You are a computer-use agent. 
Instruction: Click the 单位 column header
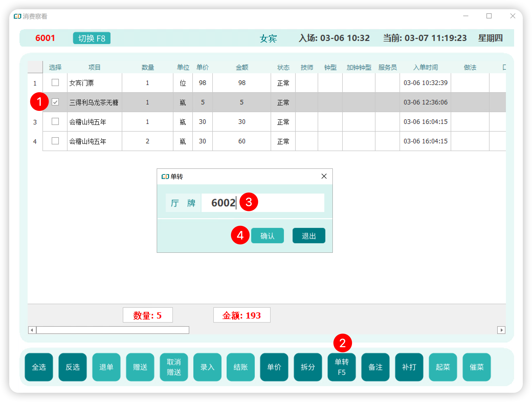point(183,67)
